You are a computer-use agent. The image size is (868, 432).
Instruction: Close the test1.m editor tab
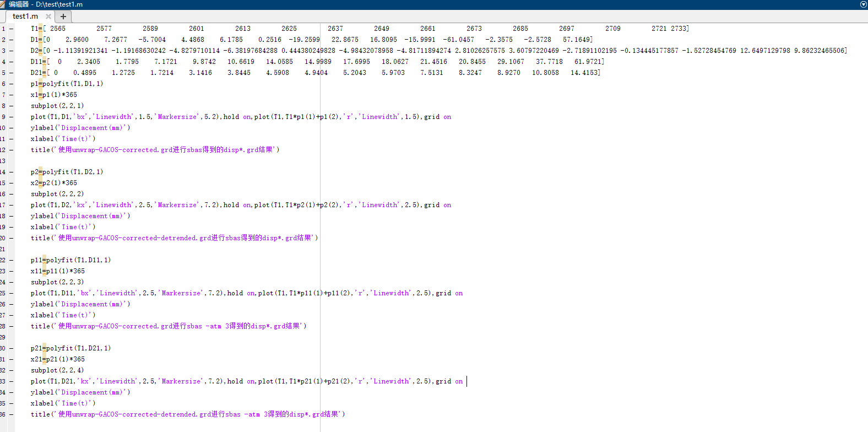pos(48,17)
